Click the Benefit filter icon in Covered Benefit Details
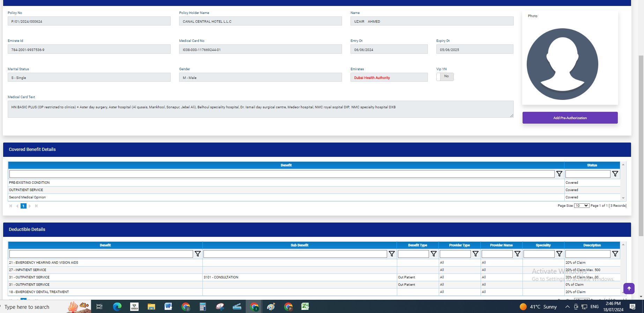This screenshot has height=313, width=644. tap(559, 174)
